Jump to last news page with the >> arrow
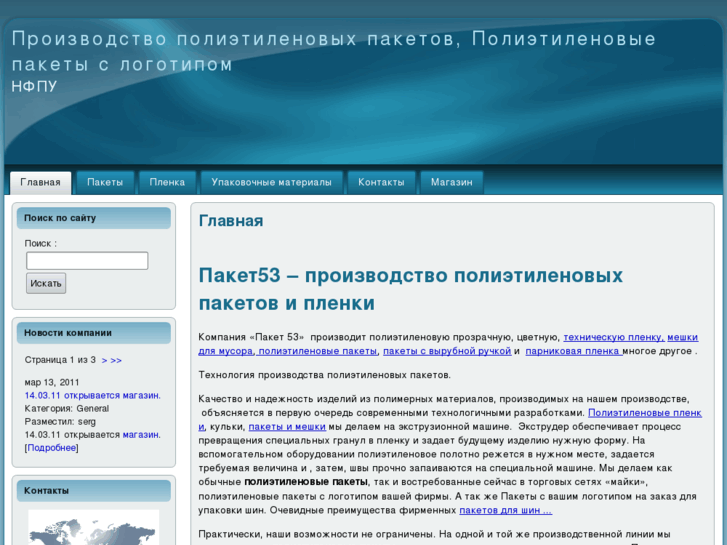The height and width of the screenshot is (545, 727). (116, 360)
